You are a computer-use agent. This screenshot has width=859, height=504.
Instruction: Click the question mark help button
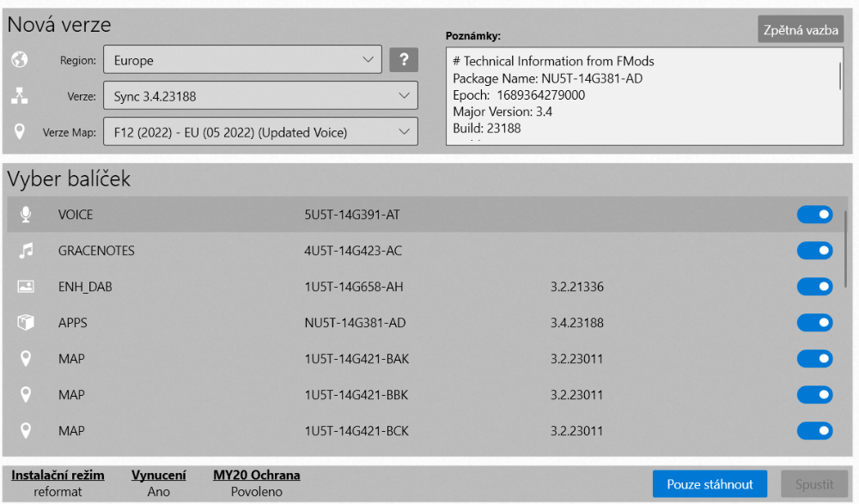tap(404, 60)
